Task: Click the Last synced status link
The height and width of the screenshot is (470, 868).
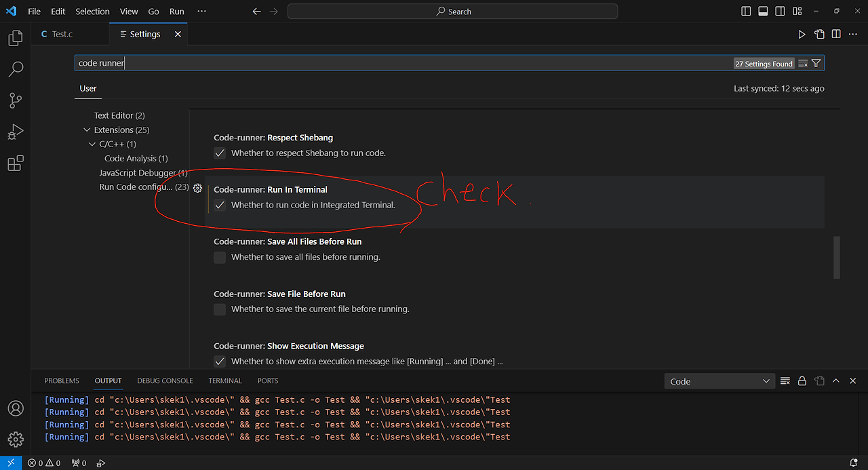Action: [x=779, y=89]
